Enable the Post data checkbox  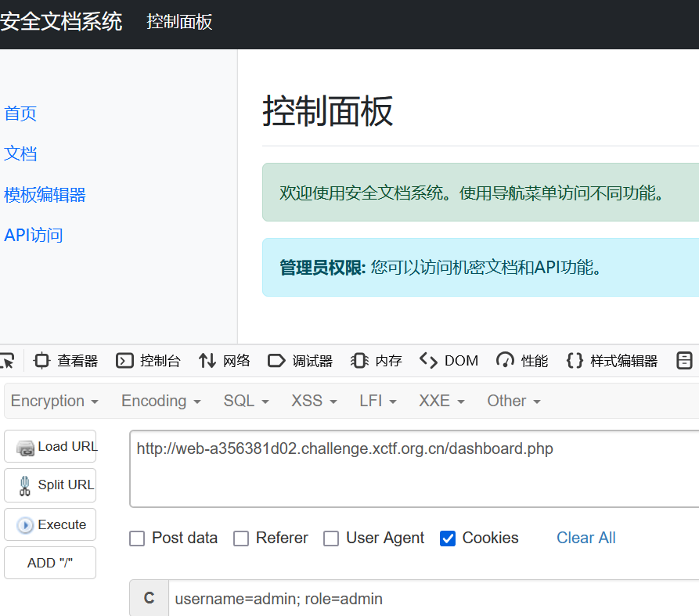pos(137,539)
